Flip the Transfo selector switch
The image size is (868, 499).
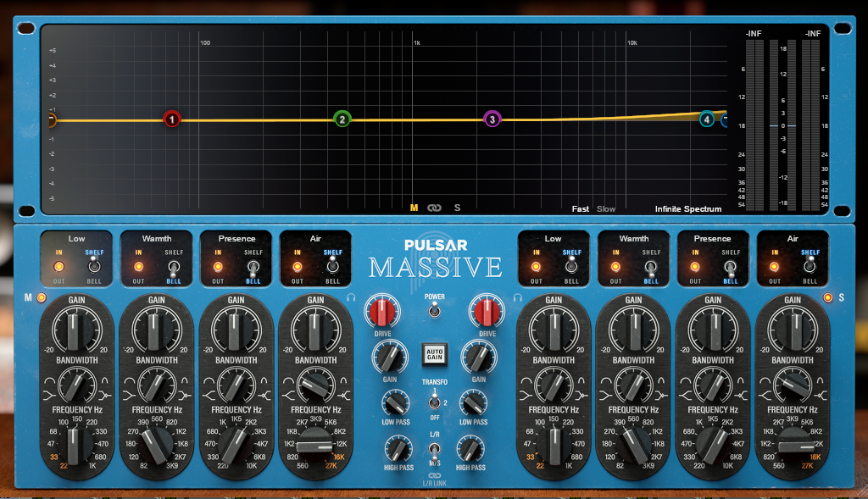pyautogui.click(x=435, y=401)
